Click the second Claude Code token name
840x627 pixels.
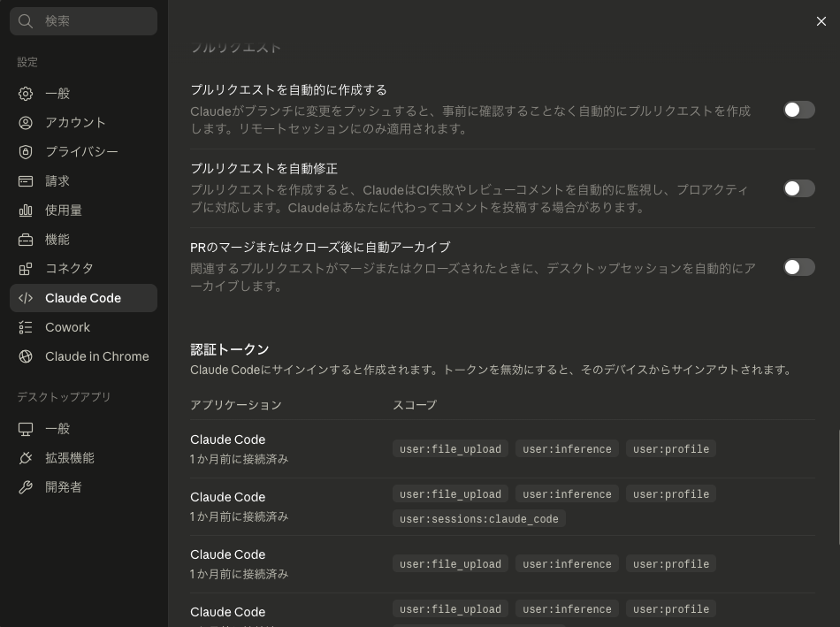[x=227, y=497]
